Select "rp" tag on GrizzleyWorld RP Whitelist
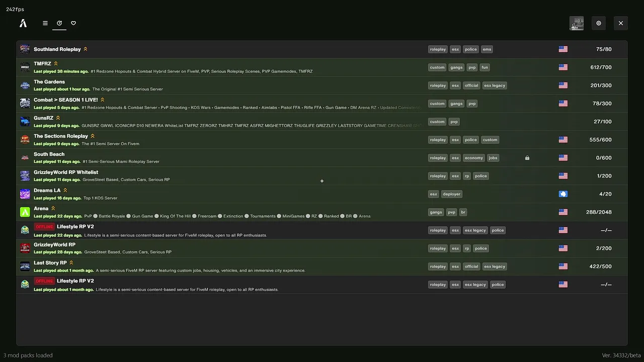 (467, 176)
